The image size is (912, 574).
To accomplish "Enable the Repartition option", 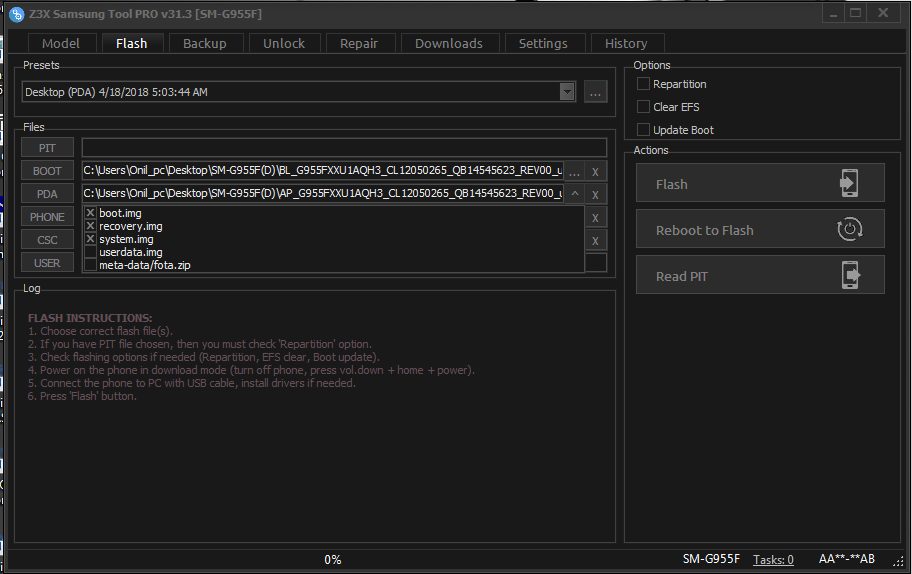I will pyautogui.click(x=643, y=84).
